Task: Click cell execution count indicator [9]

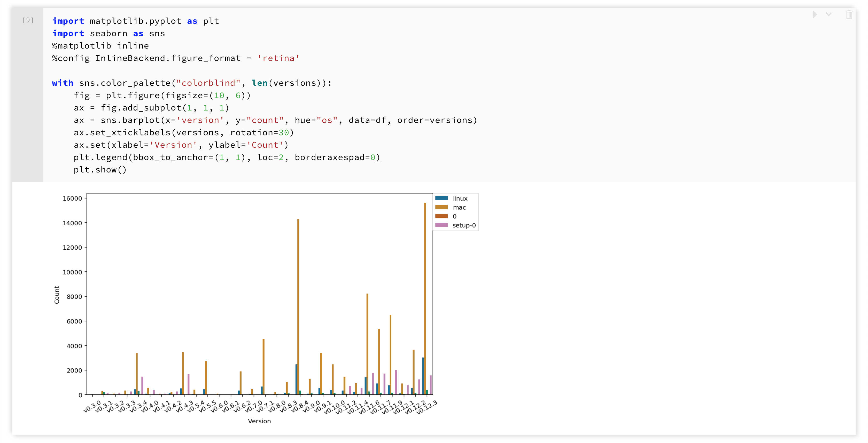Action: tap(28, 20)
